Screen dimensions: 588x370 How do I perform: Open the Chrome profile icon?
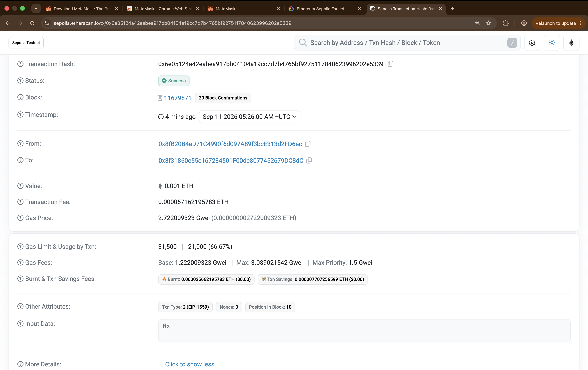tap(524, 23)
